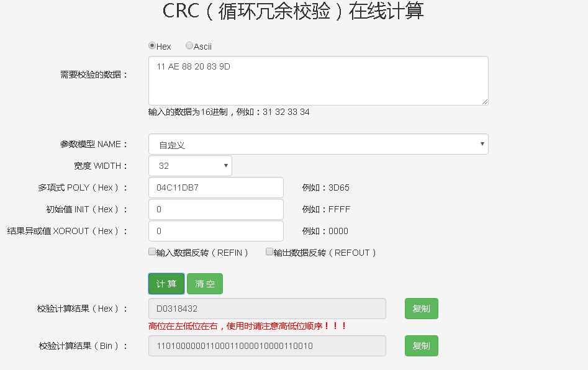588x370 pixels.
Task: Click the 计算 button to calculate CRC
Action: 166,284
